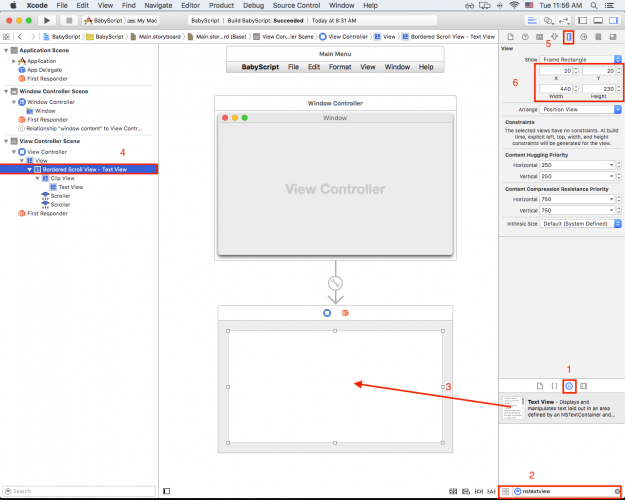Expand the Application item

pyautogui.click(x=14, y=61)
